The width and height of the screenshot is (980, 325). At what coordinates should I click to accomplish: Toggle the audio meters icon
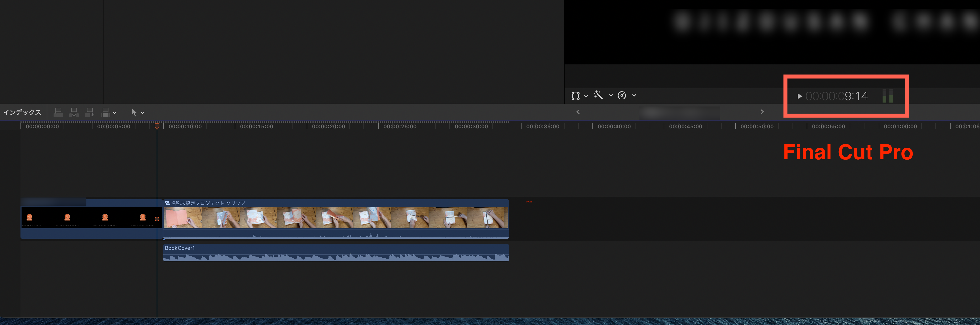888,96
